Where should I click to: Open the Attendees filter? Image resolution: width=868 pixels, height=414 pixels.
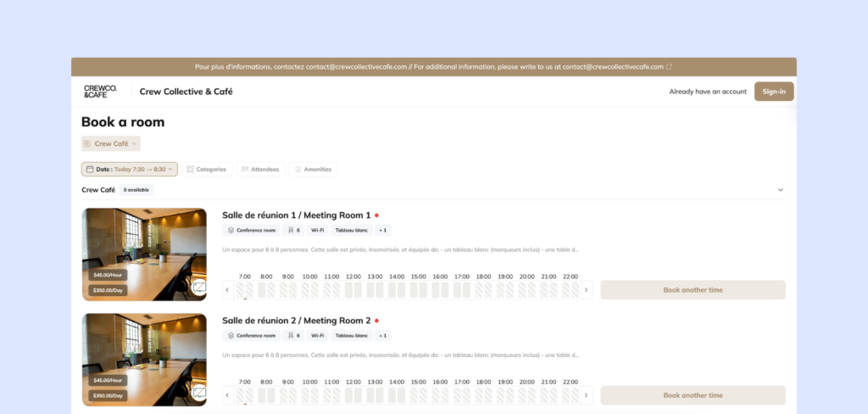click(260, 170)
